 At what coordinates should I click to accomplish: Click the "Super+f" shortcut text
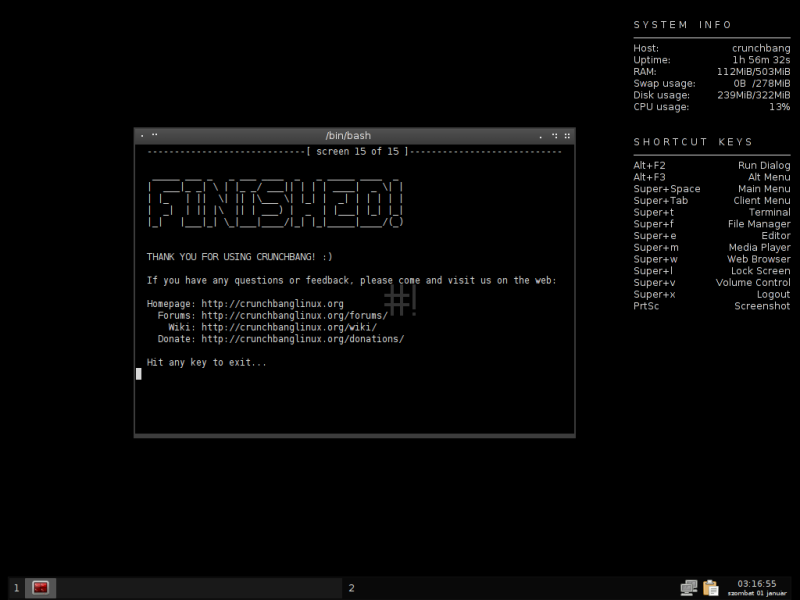click(654, 224)
